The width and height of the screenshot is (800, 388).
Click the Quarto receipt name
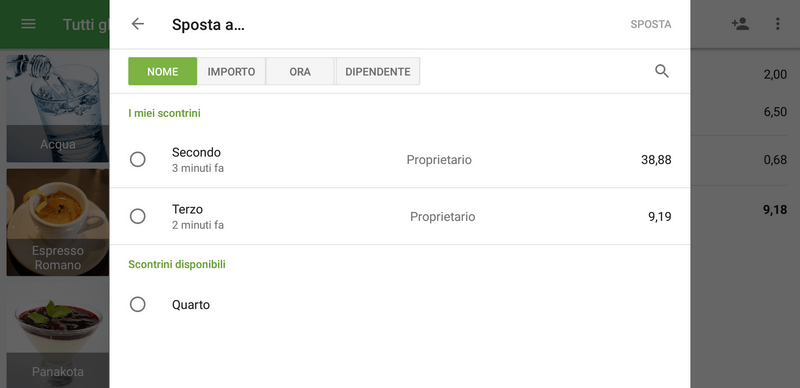click(x=191, y=305)
